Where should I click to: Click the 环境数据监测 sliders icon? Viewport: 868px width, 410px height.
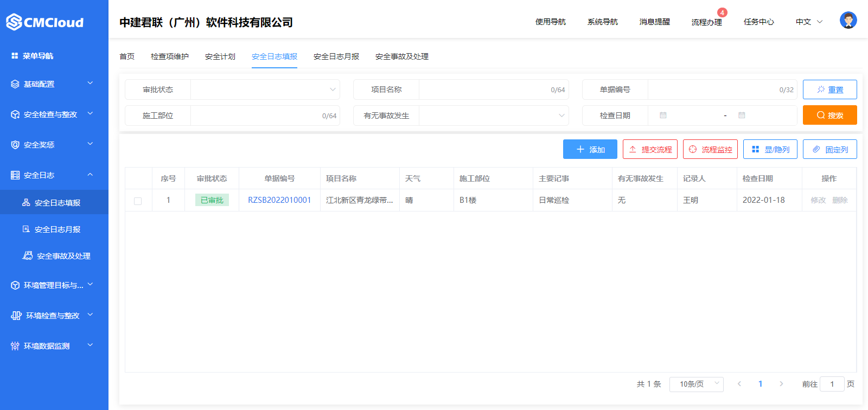(15, 346)
